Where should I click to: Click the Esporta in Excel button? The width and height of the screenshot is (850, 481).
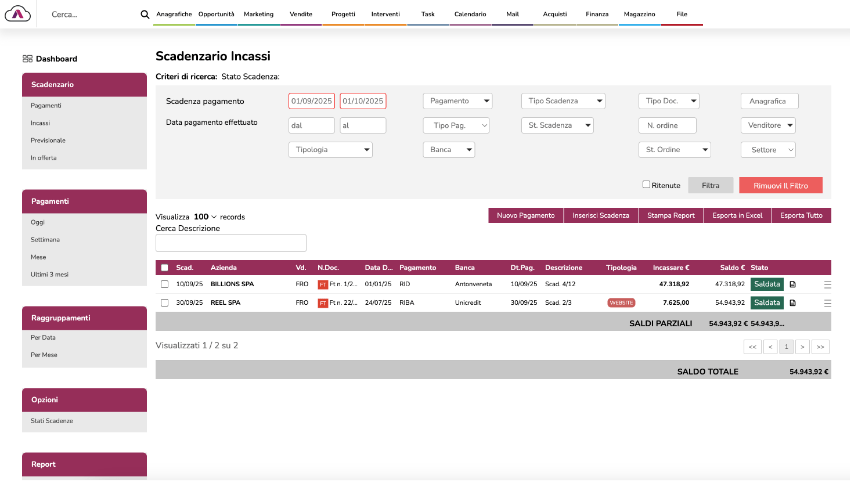click(x=738, y=215)
